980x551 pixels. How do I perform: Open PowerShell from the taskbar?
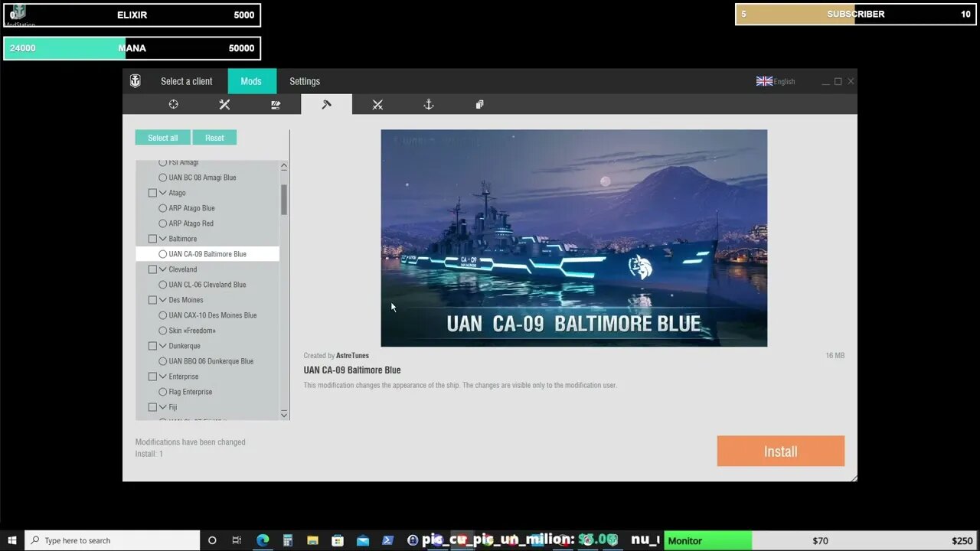point(387,540)
